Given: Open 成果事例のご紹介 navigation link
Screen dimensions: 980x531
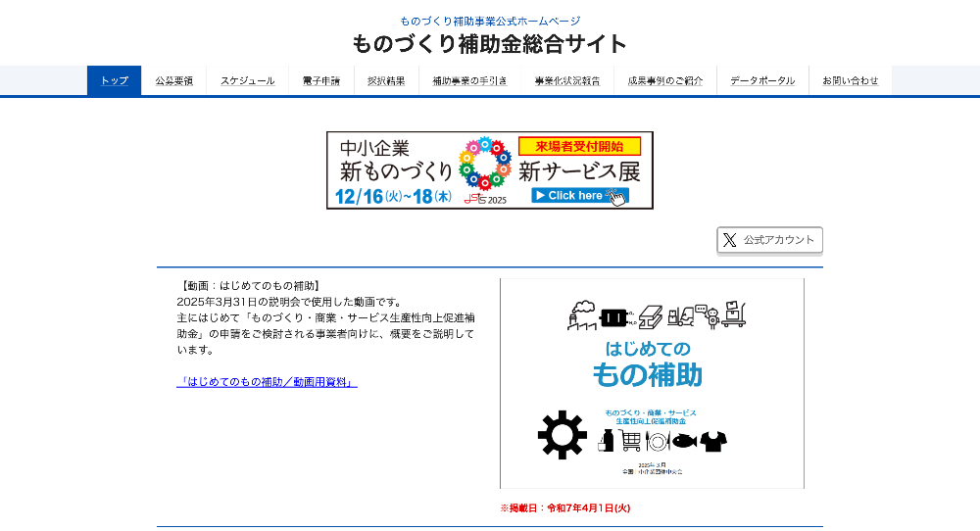Looking at the screenshot, I should [665, 80].
